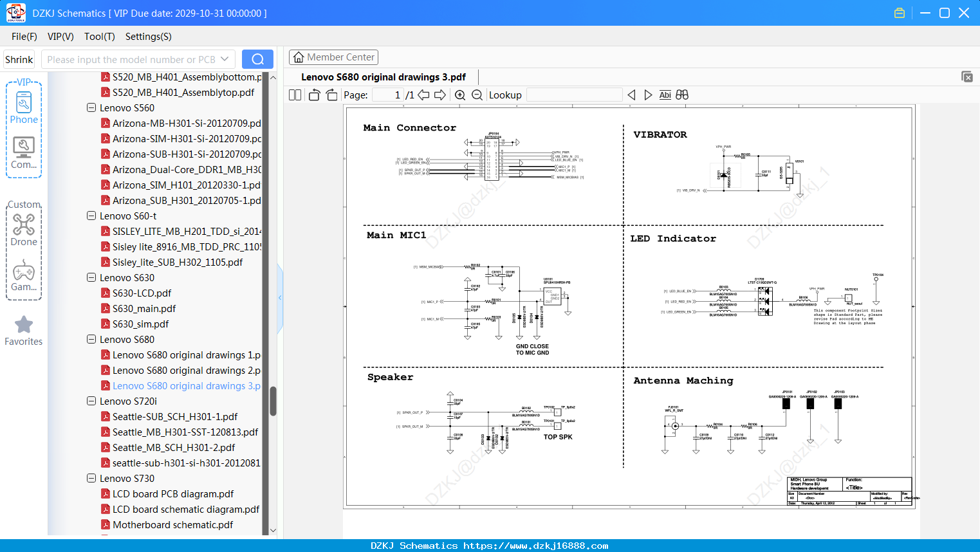The image size is (980, 552).
Task: Collapse the Lenovo S60-t folder
Action: pyautogui.click(x=91, y=216)
